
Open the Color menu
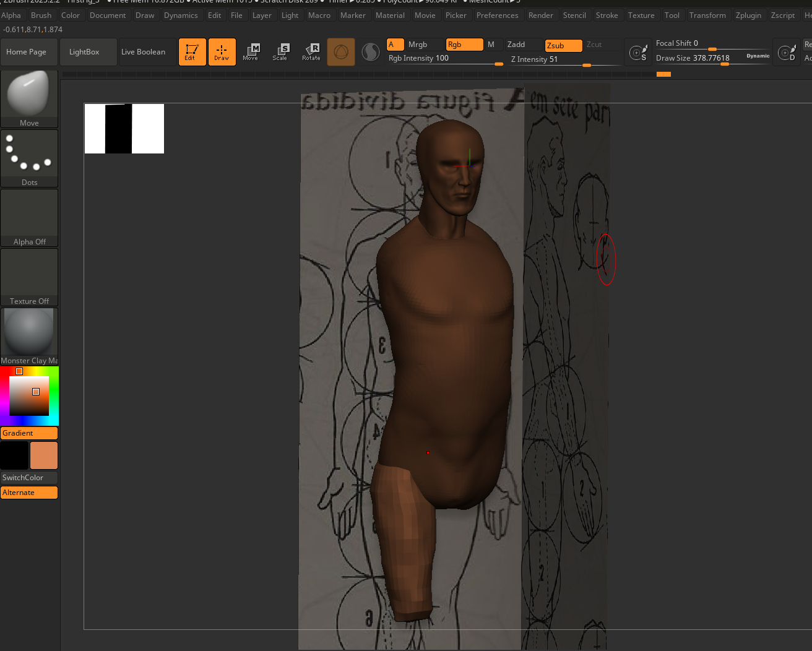pos(71,15)
